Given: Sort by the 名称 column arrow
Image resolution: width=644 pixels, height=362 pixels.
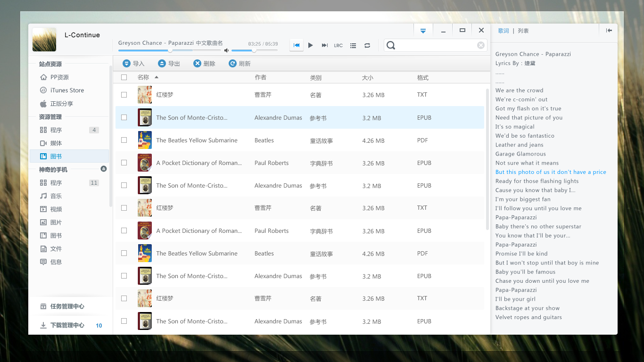Looking at the screenshot, I should [x=157, y=77].
